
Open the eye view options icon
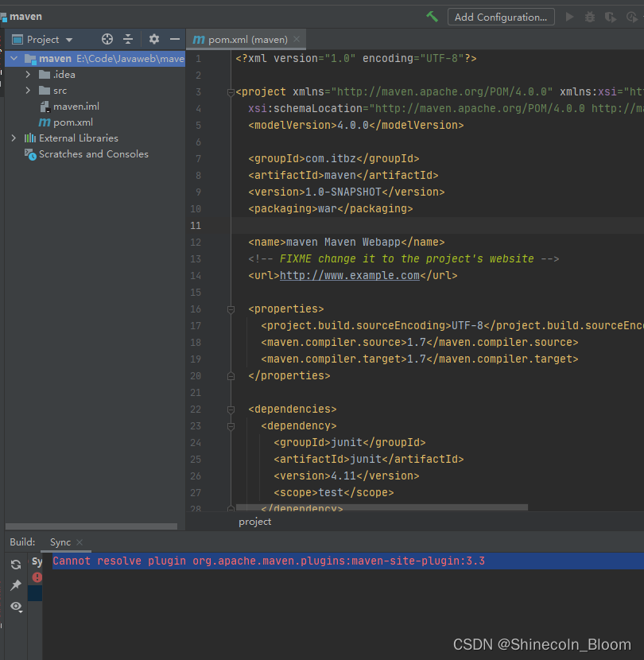tap(16, 607)
